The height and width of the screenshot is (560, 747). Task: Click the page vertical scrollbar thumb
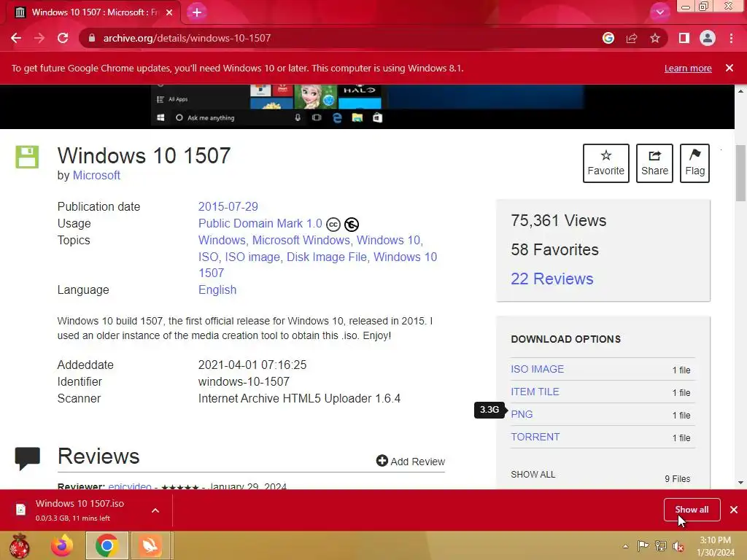[x=740, y=173]
